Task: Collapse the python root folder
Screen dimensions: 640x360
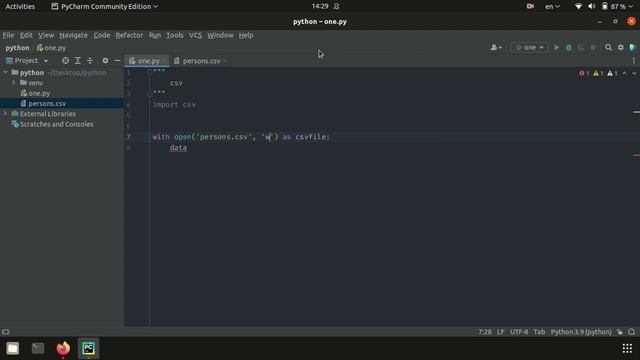Action: click(x=5, y=73)
